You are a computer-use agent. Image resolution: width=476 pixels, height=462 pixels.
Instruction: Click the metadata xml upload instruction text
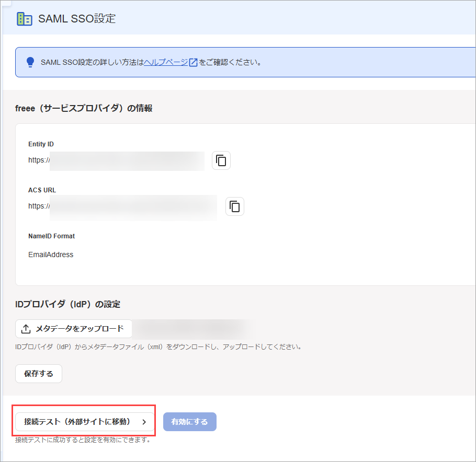158,346
